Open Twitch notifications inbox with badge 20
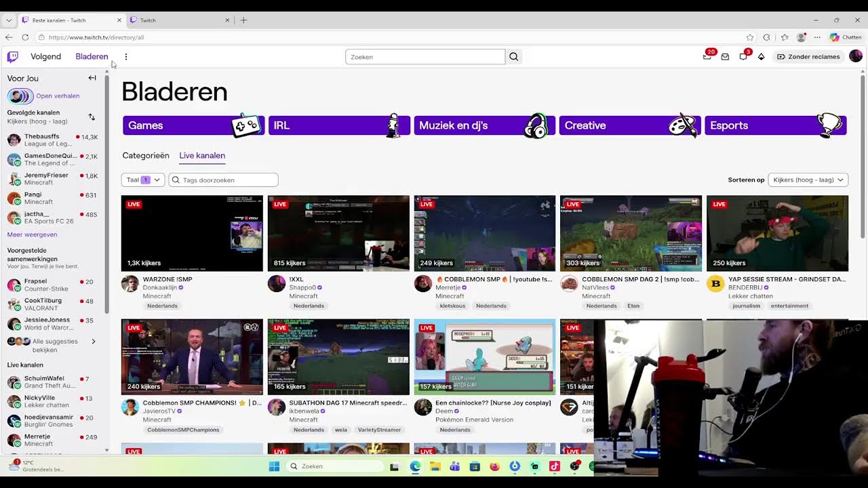The height and width of the screenshot is (488, 868). (x=707, y=57)
